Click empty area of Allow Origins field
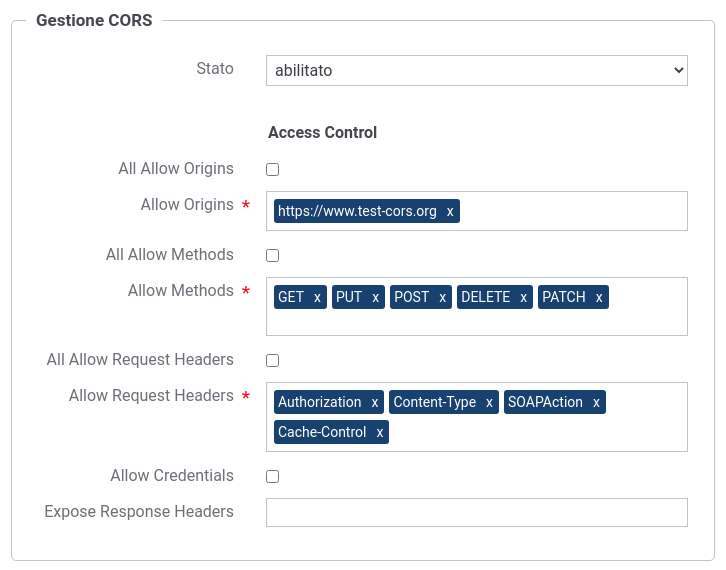Screen dimensions: 726x570 click(x=572, y=211)
